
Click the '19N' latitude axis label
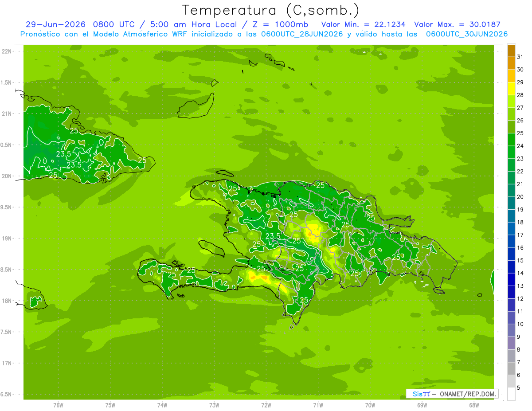pyautogui.click(x=7, y=238)
